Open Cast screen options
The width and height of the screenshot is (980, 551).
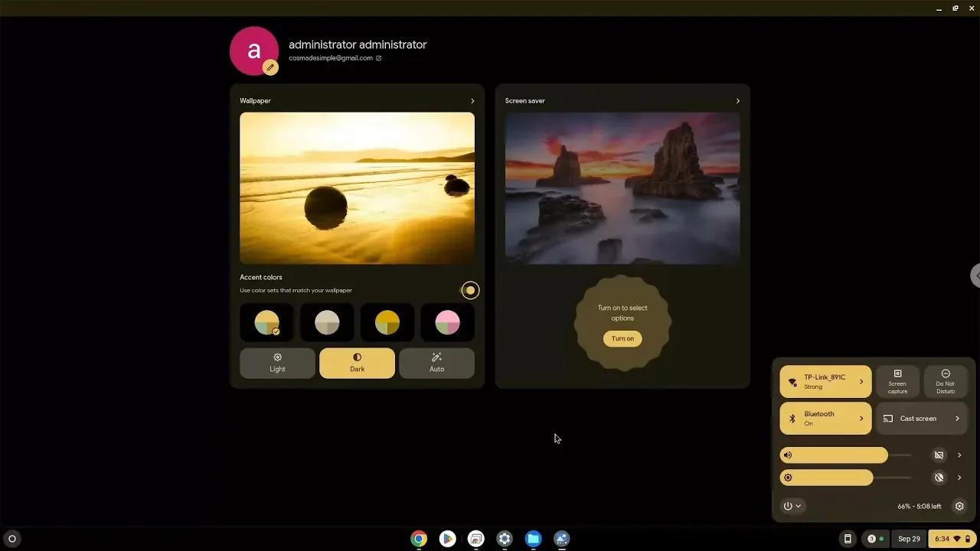tap(921, 418)
